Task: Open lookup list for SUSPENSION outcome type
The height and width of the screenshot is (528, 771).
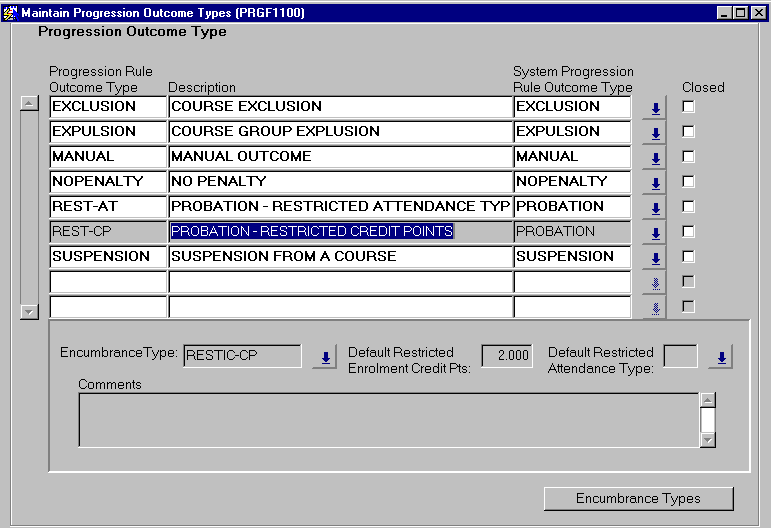Action: coord(655,258)
